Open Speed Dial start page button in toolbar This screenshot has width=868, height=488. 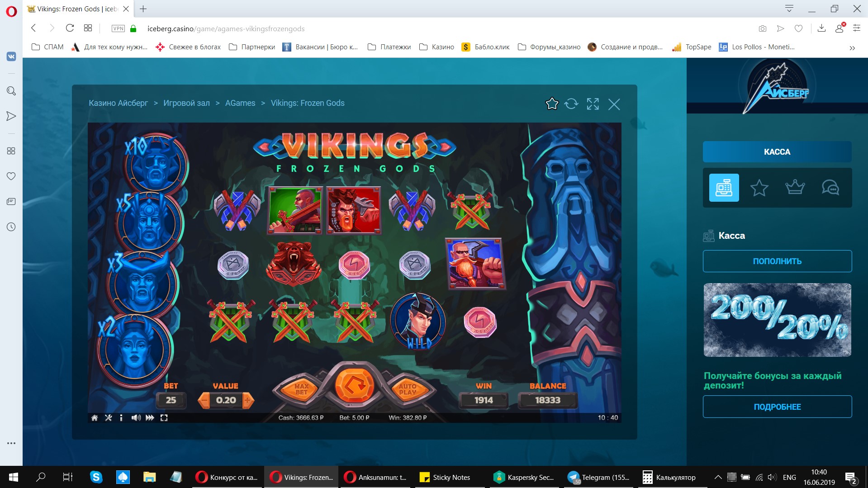tap(88, 28)
